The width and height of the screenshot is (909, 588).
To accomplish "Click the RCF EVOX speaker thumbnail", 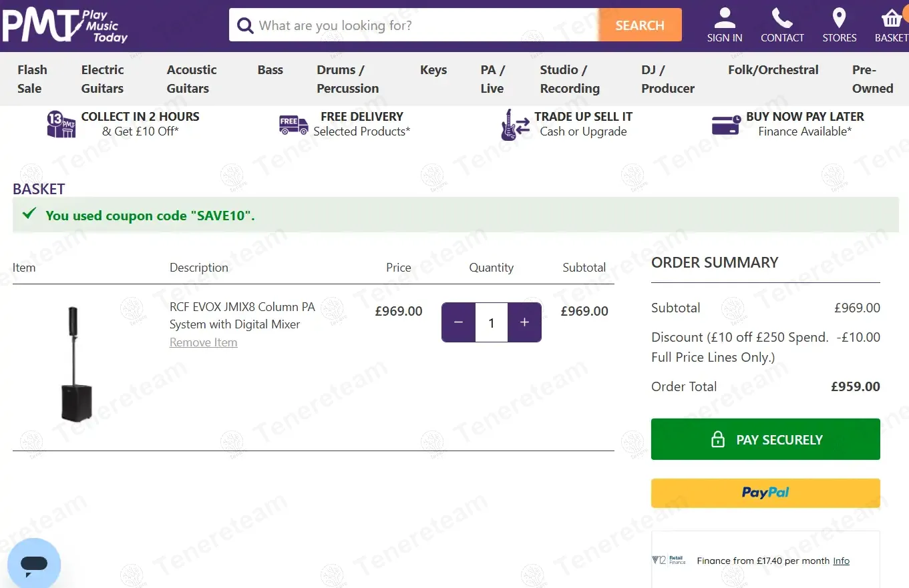I will (x=75, y=364).
